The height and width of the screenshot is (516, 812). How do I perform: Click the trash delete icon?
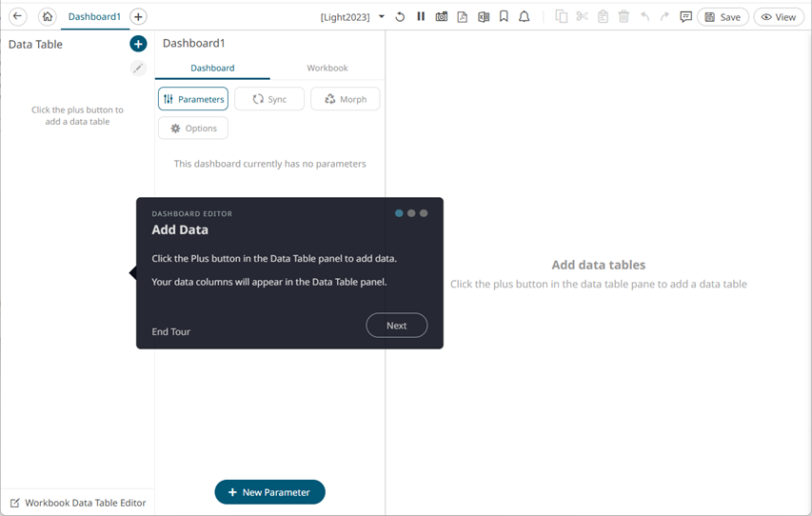(x=624, y=16)
